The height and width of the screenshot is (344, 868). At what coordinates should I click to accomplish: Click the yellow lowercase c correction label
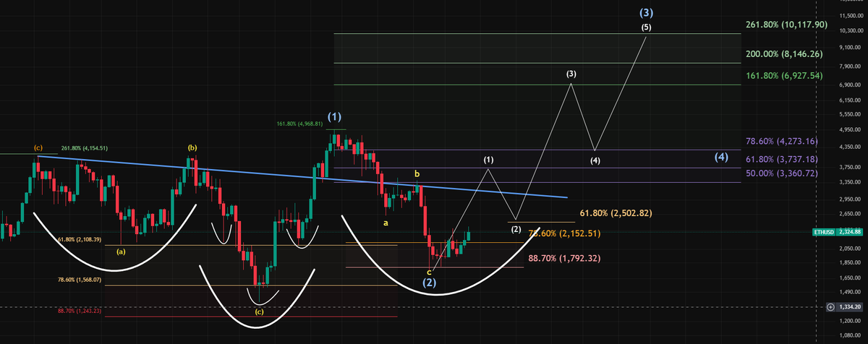(x=429, y=272)
